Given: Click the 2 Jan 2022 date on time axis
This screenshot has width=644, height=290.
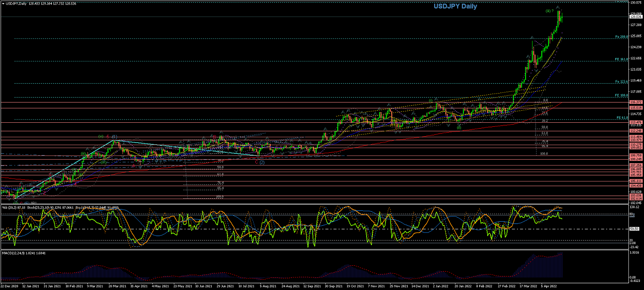Looking at the screenshot, I should (441, 286).
